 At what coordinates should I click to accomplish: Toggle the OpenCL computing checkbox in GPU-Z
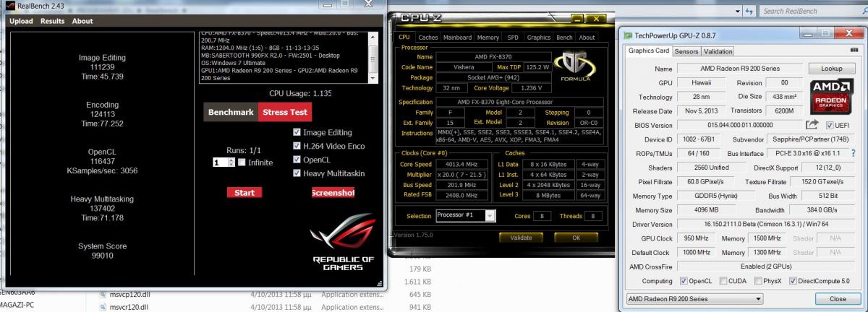pyautogui.click(x=682, y=281)
